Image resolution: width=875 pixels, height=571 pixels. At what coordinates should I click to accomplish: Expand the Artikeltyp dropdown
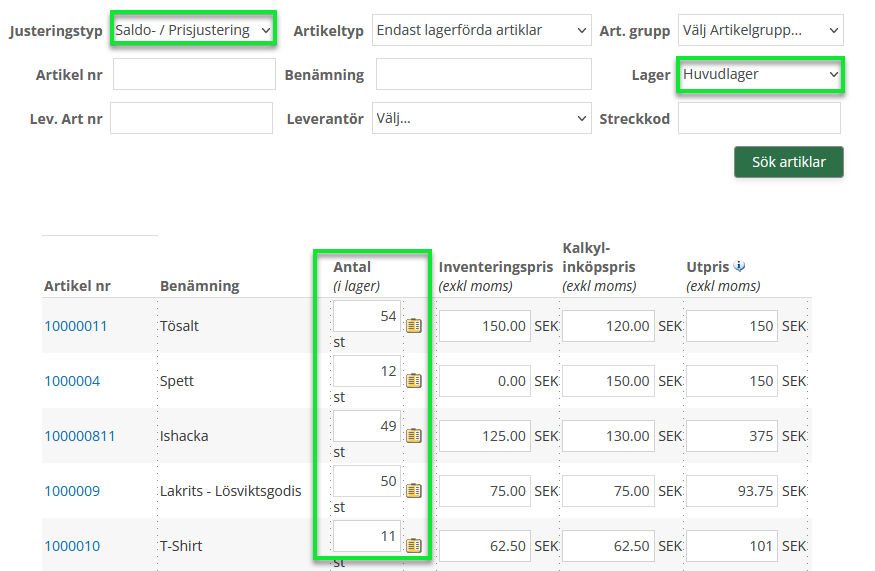pos(481,30)
